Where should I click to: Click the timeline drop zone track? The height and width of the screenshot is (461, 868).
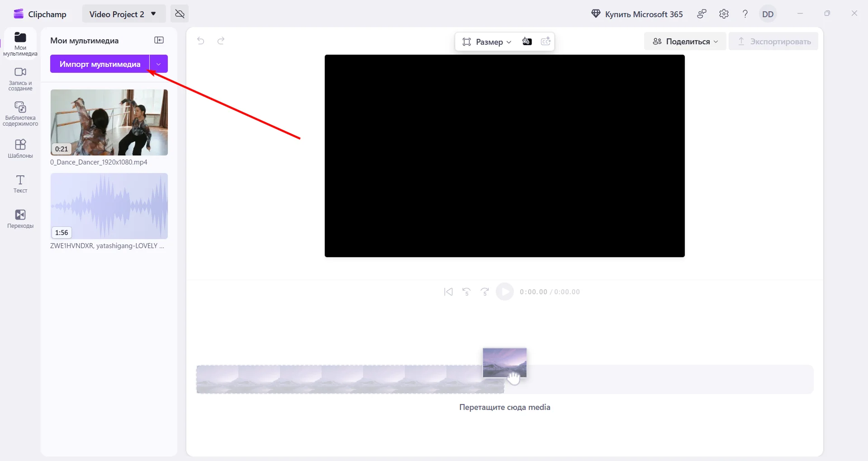[505, 379]
